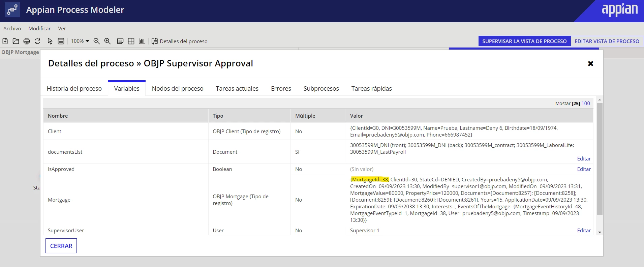Open the Archivo menu
Viewport: 644px width, 267px height.
[12, 28]
